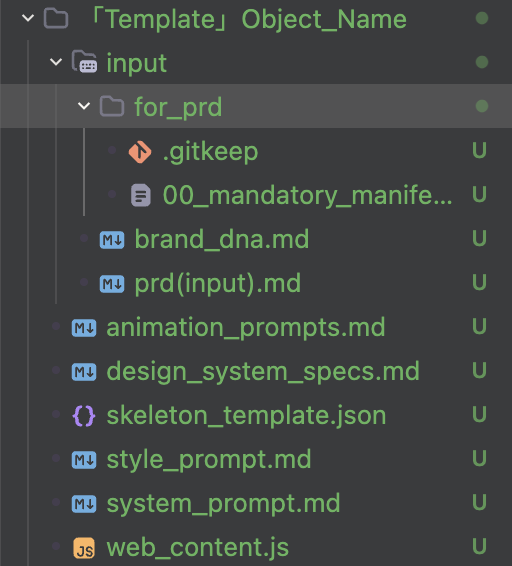Open style_prompt.md
The height and width of the screenshot is (566, 512).
tap(209, 460)
